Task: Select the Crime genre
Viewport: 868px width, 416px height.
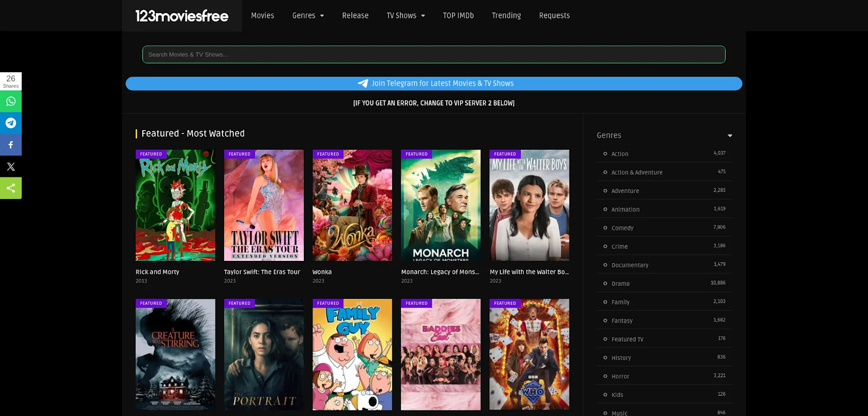Action: [620, 247]
